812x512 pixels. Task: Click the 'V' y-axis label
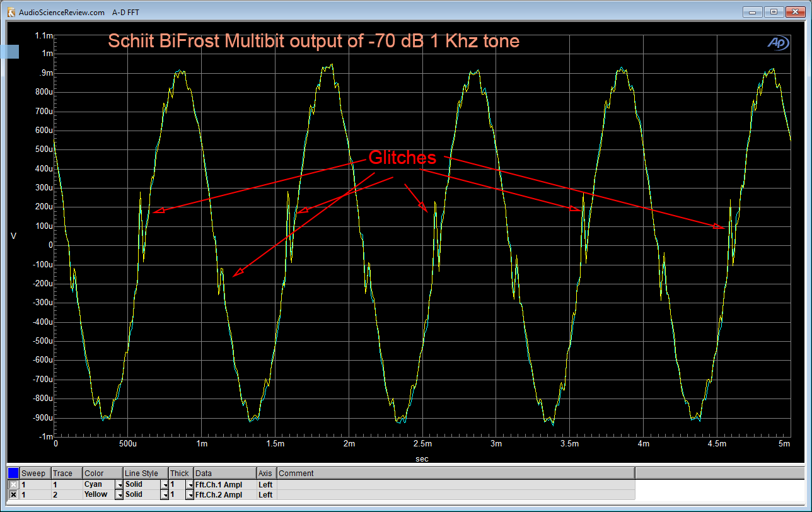tap(14, 236)
